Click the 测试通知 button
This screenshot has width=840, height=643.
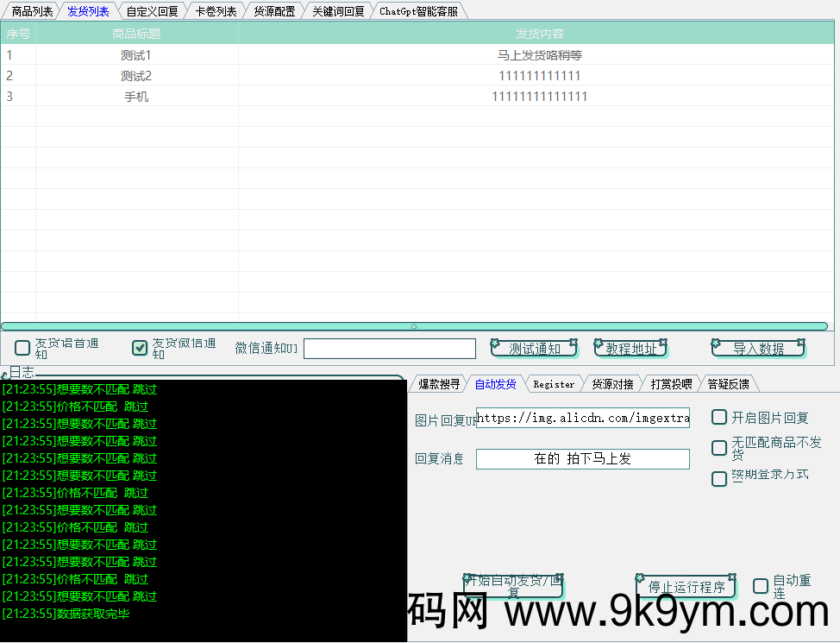534,347
